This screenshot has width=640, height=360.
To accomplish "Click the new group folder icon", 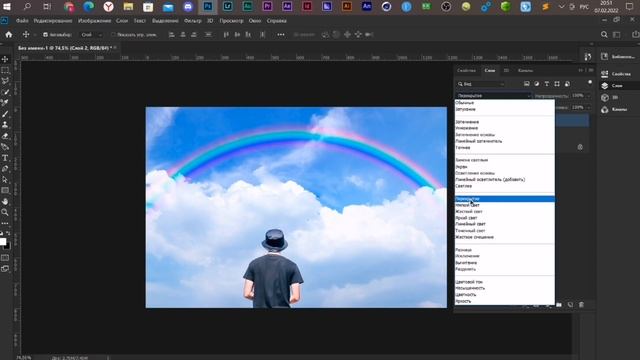I will pos(559,304).
